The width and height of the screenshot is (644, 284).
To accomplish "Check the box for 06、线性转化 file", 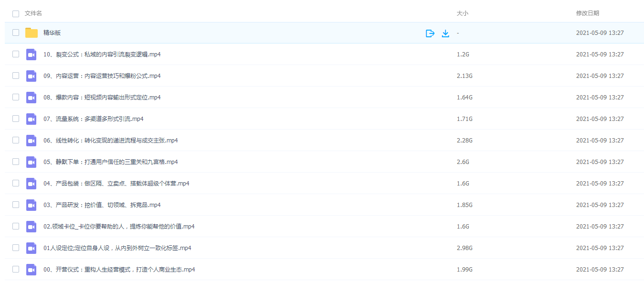I will (x=16, y=140).
